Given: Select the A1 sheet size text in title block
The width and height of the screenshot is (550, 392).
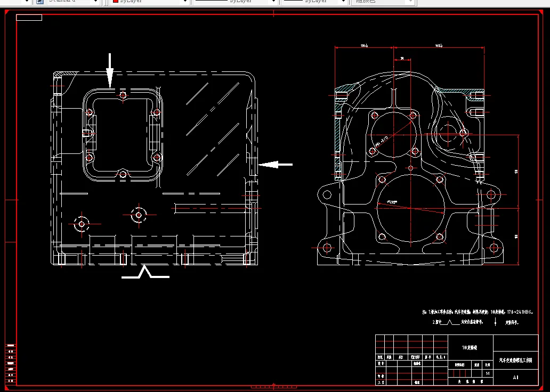Looking at the screenshot, I should [x=515, y=378].
